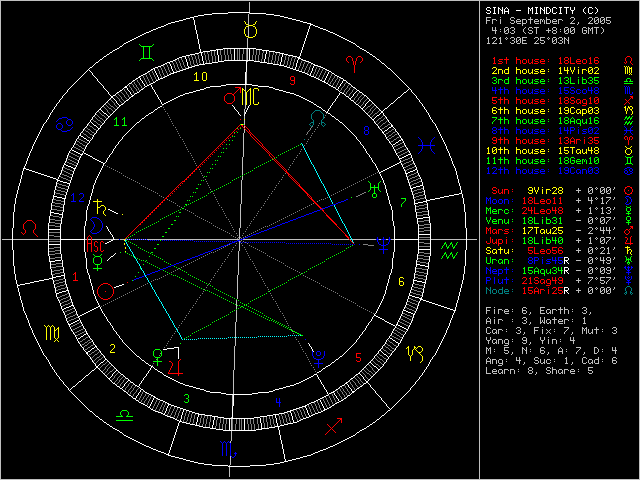Click the Virgo glyph on the outer zodiac ring

coord(52,333)
